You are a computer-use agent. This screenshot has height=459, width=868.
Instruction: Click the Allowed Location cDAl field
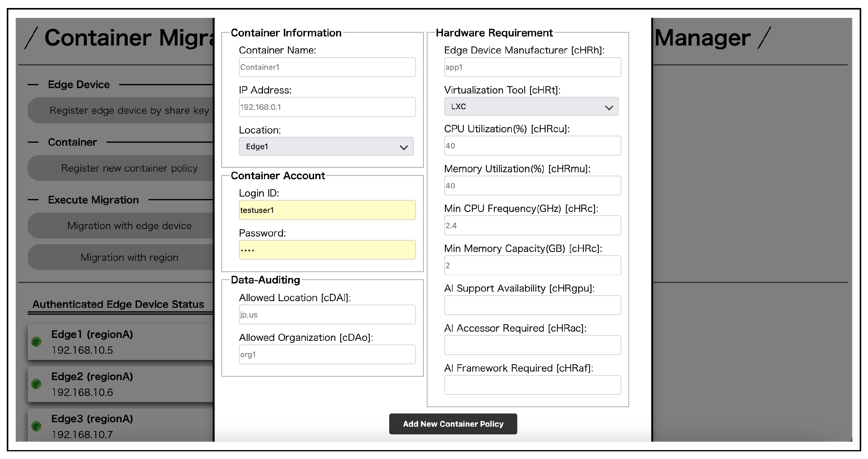(327, 314)
